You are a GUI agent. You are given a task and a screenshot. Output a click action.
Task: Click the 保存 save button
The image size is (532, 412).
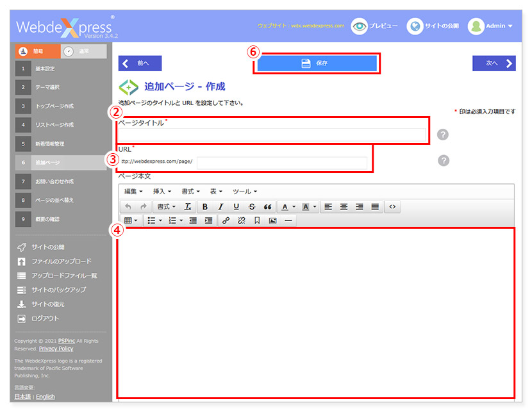pos(317,63)
